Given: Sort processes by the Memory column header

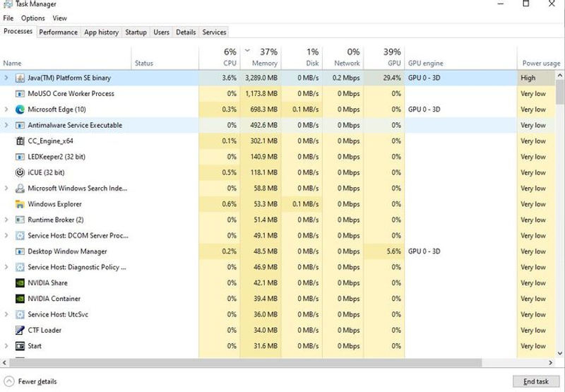Looking at the screenshot, I should 261,58.
